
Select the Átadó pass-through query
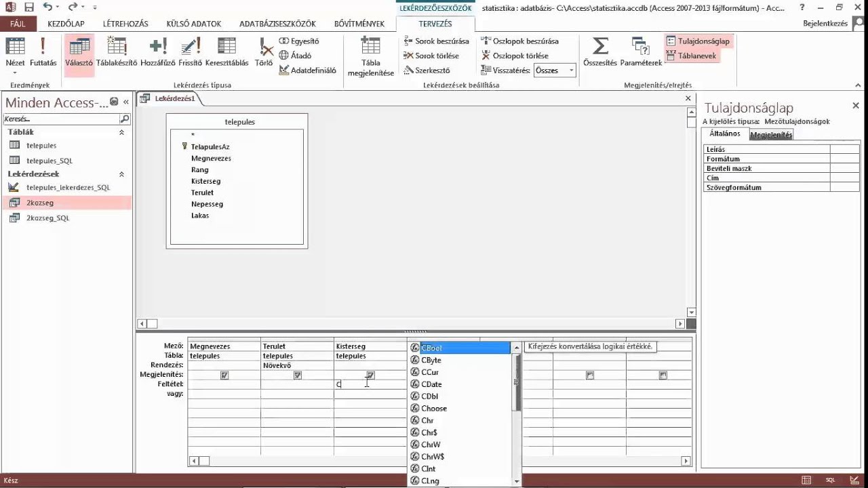(x=295, y=56)
